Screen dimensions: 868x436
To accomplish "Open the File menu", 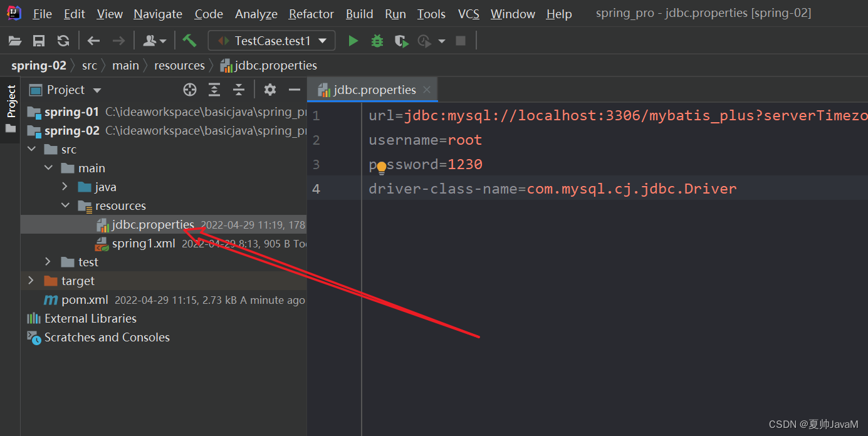I will (43, 14).
